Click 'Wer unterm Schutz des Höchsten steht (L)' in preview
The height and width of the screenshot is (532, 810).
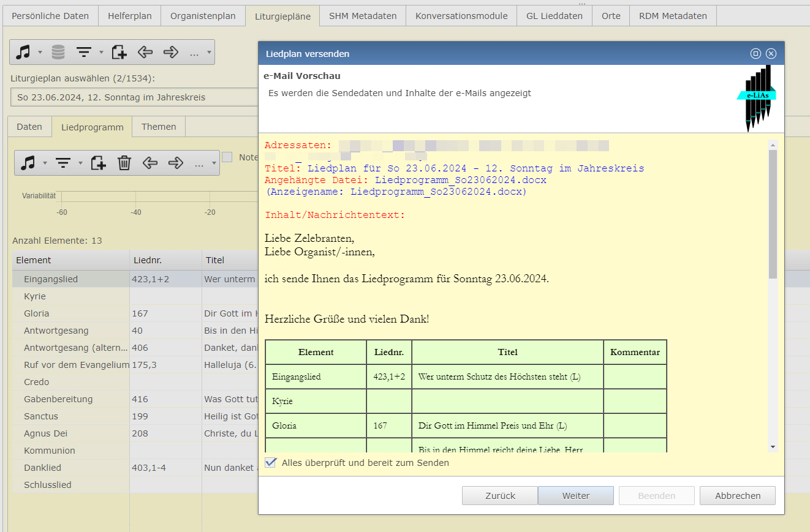[x=499, y=377]
